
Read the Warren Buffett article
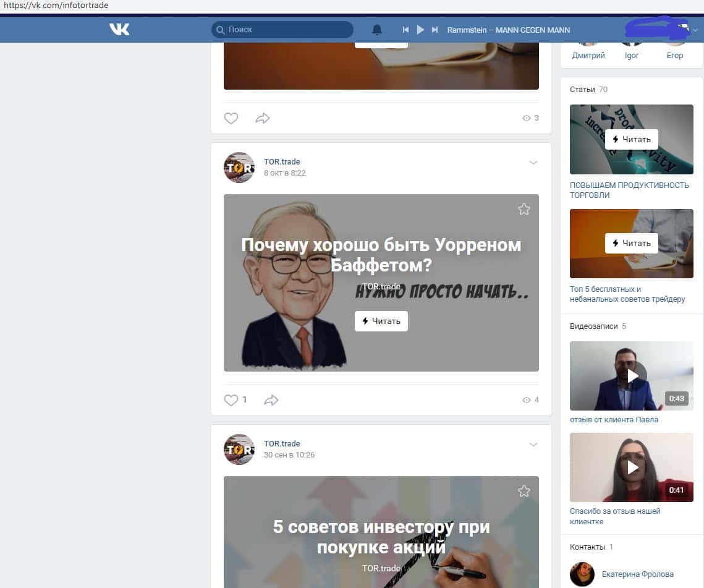pyautogui.click(x=381, y=321)
